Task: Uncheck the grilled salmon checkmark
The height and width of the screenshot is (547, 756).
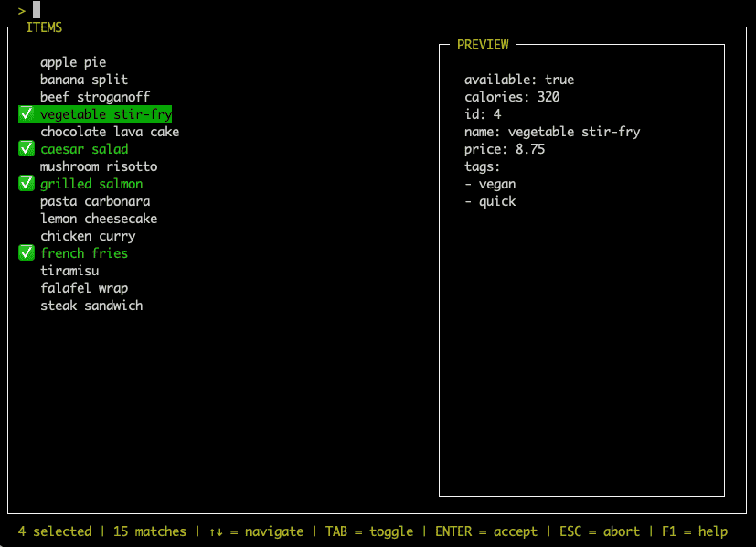Action: 27,184
